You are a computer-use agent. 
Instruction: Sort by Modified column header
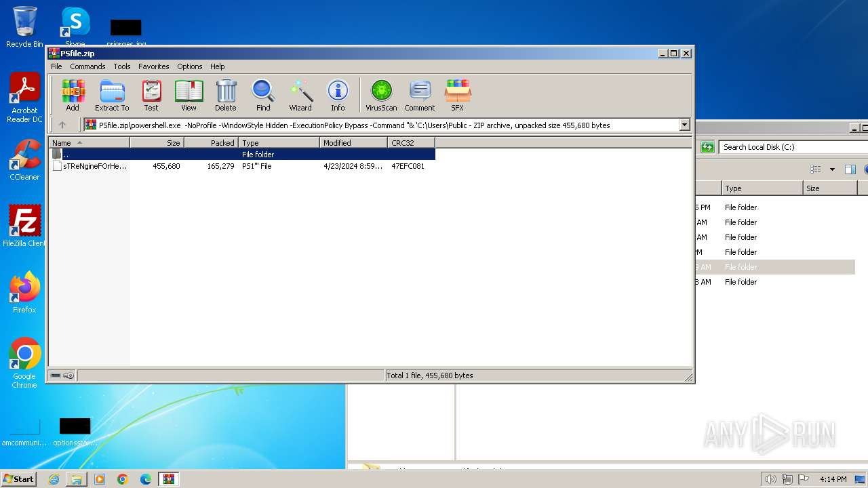pyautogui.click(x=354, y=143)
